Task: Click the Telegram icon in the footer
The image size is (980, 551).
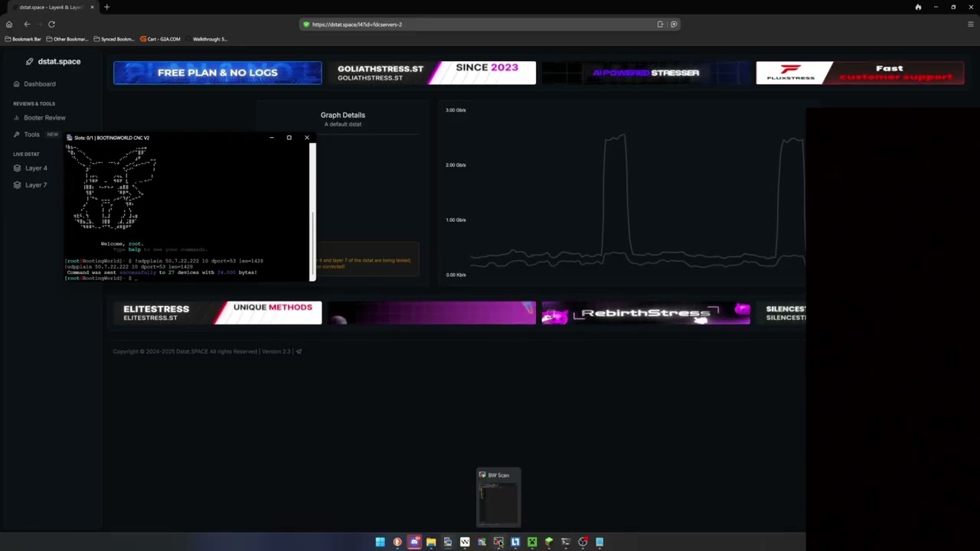Action: coord(299,352)
